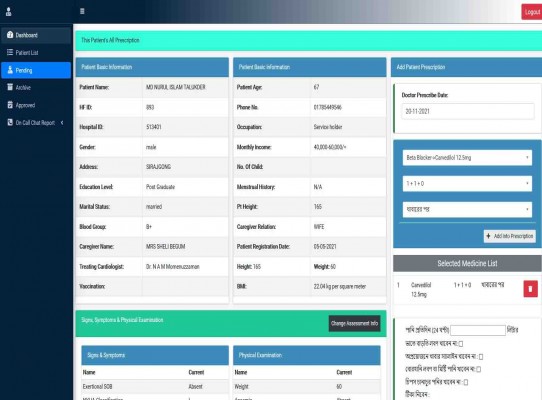542x400 pixels.
Task: Click registration date 05-05-2021
Action: point(325,246)
